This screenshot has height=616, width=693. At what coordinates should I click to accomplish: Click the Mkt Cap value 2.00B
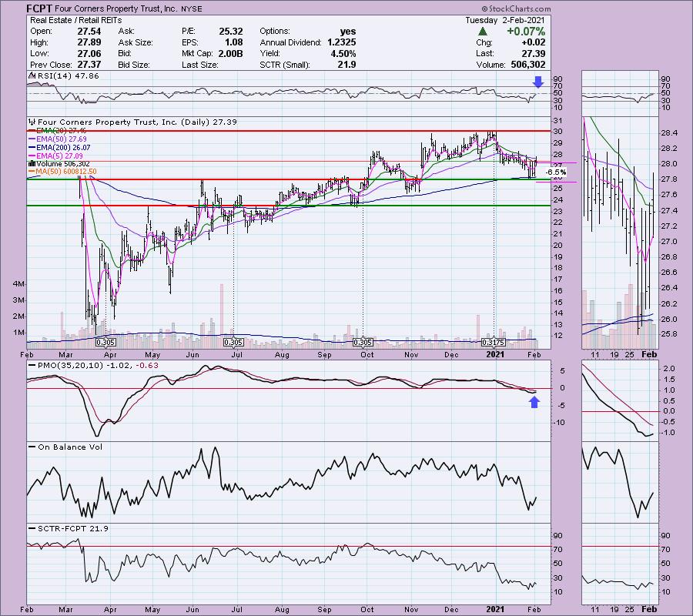(229, 53)
